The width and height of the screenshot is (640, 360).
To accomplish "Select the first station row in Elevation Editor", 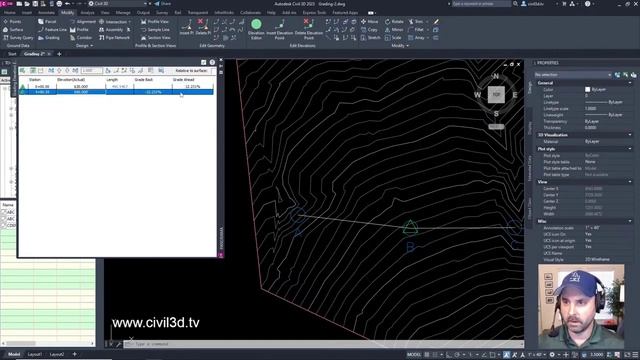I will click(x=116, y=87).
